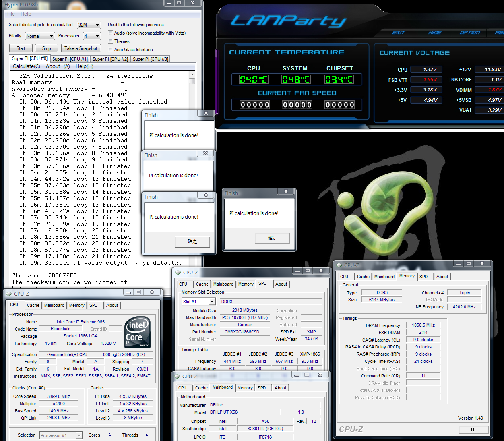Click CPU-Z title icon of Memory timings window
504x441 pixels.
(x=339, y=265)
